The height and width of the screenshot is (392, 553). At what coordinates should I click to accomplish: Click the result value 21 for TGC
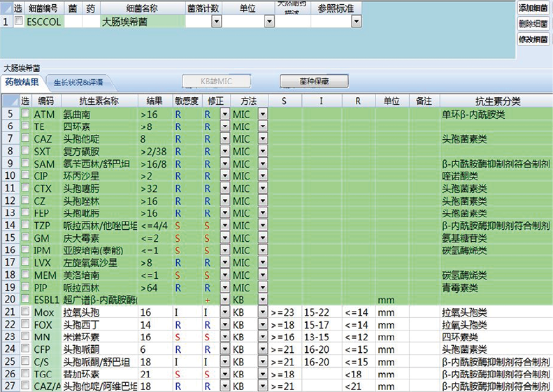[155, 375]
